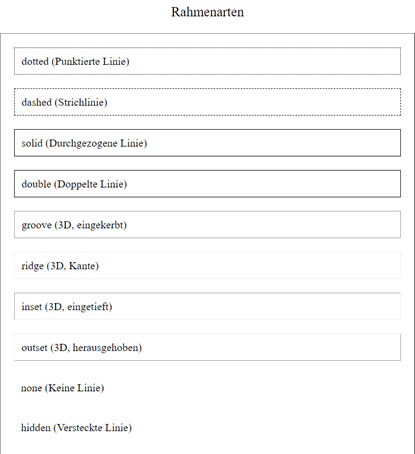Click the word 'dotted'
415x454 pixels.
pos(35,61)
